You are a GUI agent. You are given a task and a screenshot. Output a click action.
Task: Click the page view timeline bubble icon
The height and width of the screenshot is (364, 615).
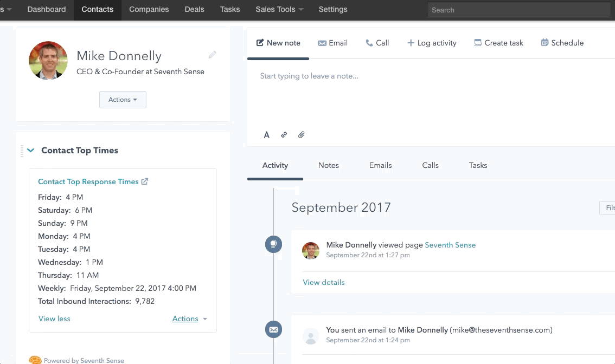pos(273,244)
